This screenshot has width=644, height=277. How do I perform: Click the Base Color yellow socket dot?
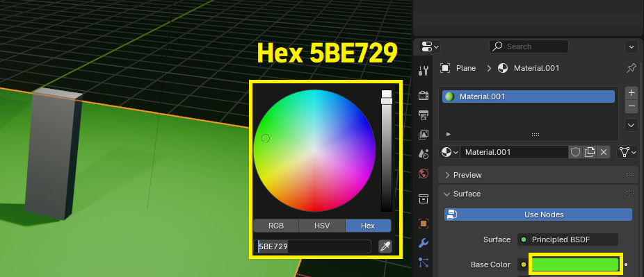coord(523,265)
